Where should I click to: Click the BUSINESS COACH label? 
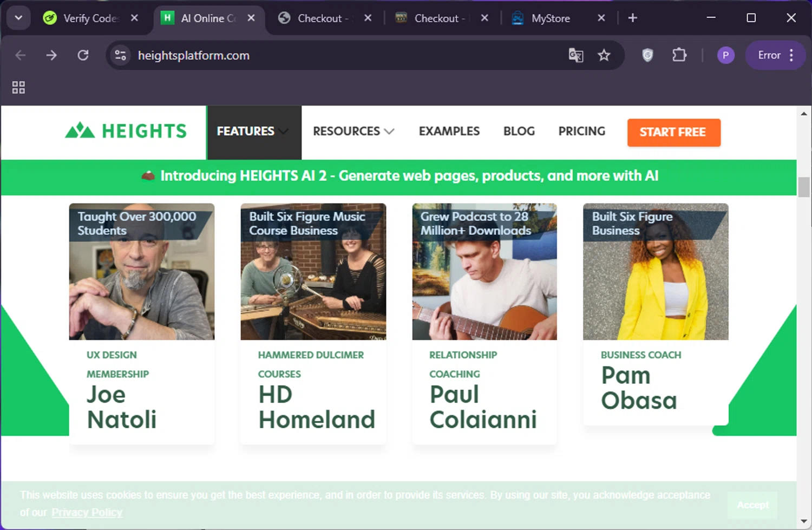coord(641,355)
